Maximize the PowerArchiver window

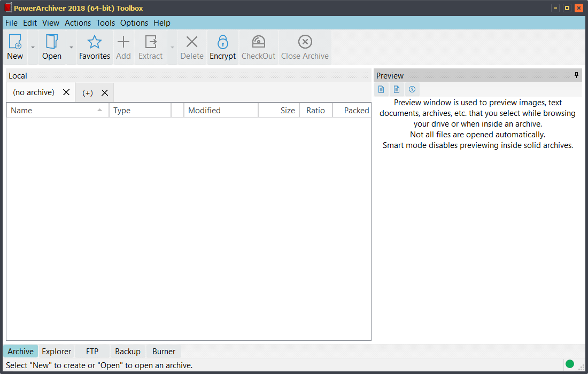tap(567, 8)
